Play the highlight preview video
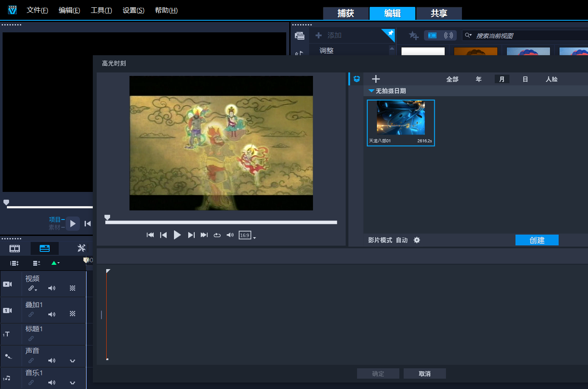Viewport: 588px width, 389px height. 177,235
